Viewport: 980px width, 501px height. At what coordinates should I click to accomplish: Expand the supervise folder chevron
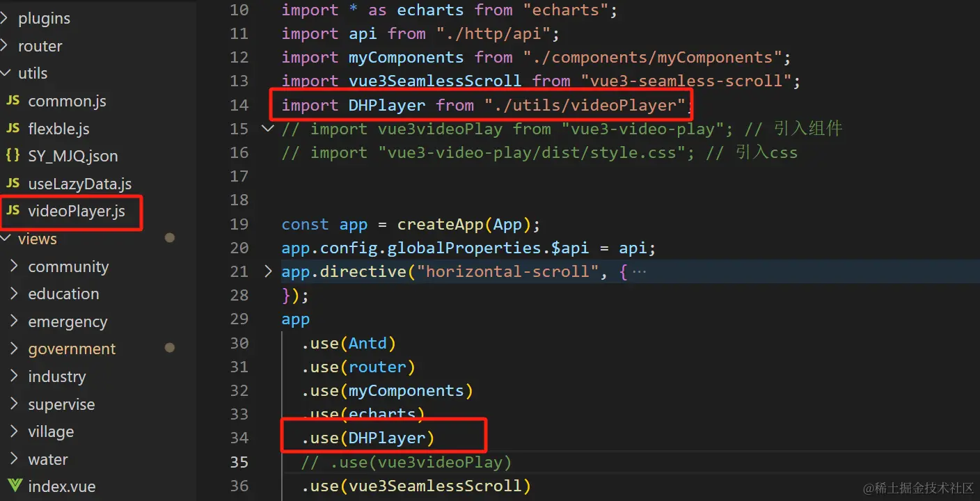[x=15, y=404]
